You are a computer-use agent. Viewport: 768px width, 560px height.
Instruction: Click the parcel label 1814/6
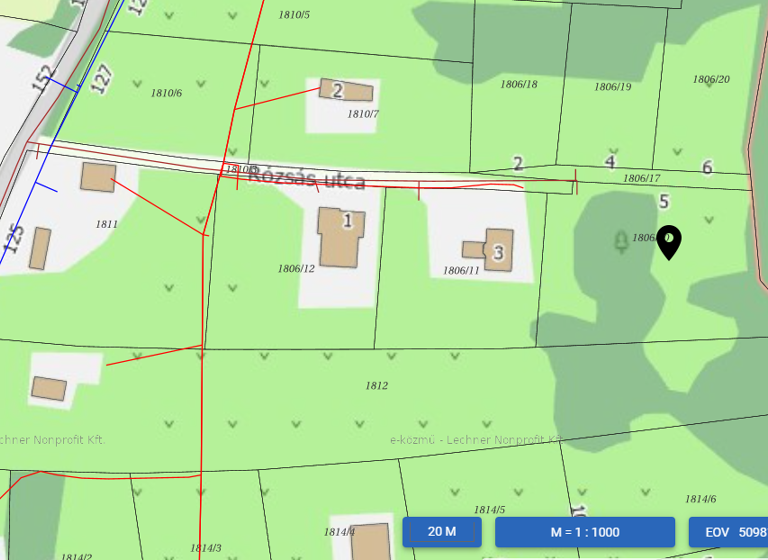pyautogui.click(x=700, y=499)
